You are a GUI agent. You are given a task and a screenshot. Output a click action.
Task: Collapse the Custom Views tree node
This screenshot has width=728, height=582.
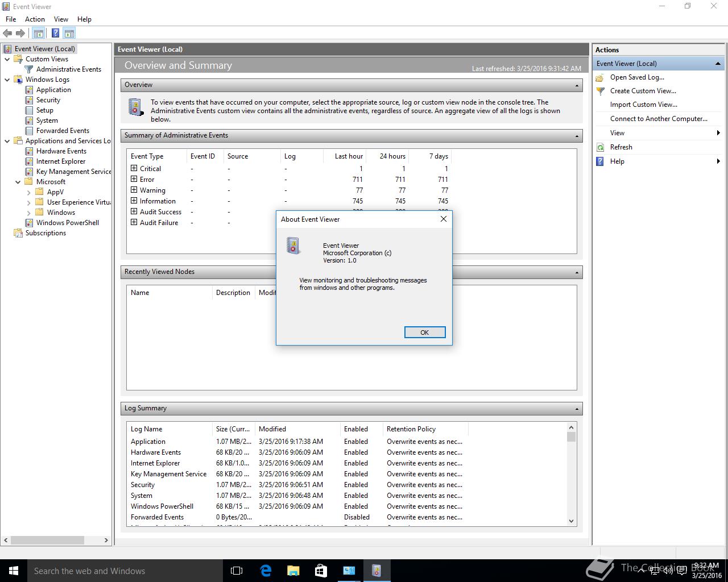[7, 59]
